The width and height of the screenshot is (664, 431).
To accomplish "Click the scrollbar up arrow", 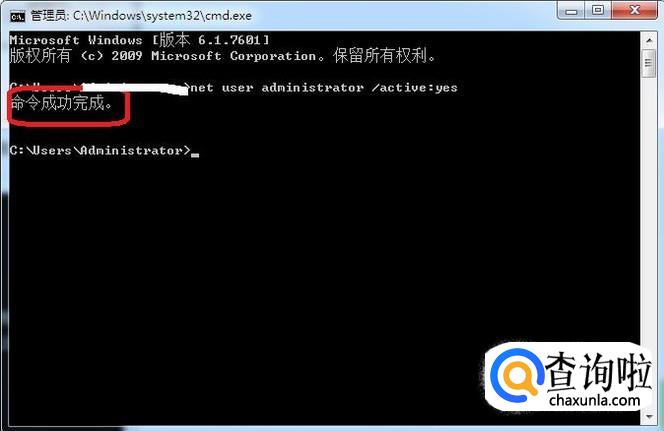I will click(649, 41).
